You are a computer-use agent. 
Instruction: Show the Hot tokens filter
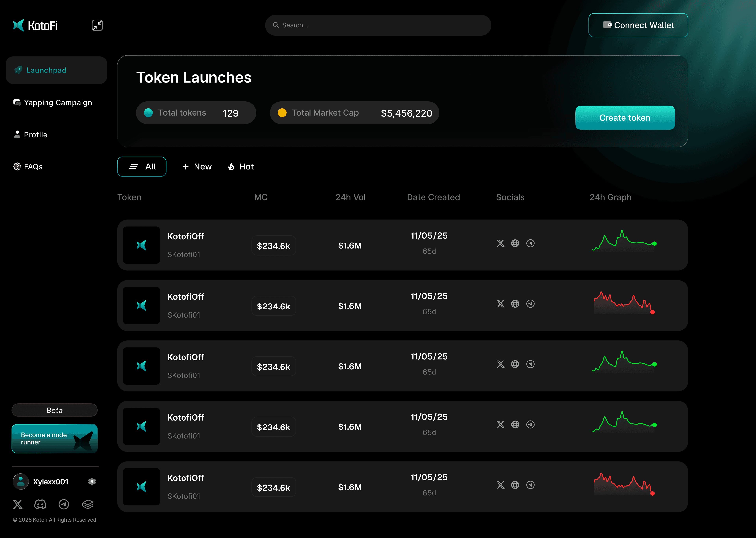pos(241,167)
